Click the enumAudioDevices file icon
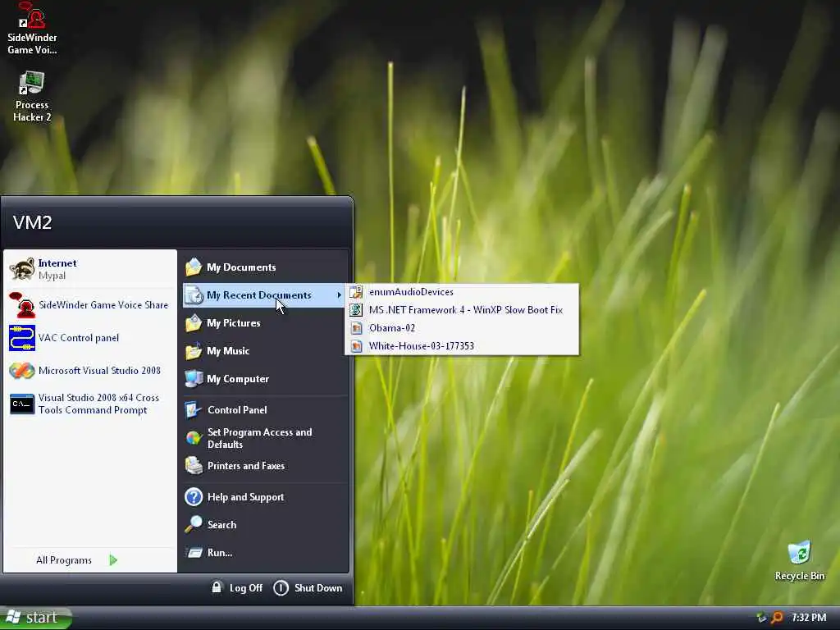The image size is (840, 630). 356,292
